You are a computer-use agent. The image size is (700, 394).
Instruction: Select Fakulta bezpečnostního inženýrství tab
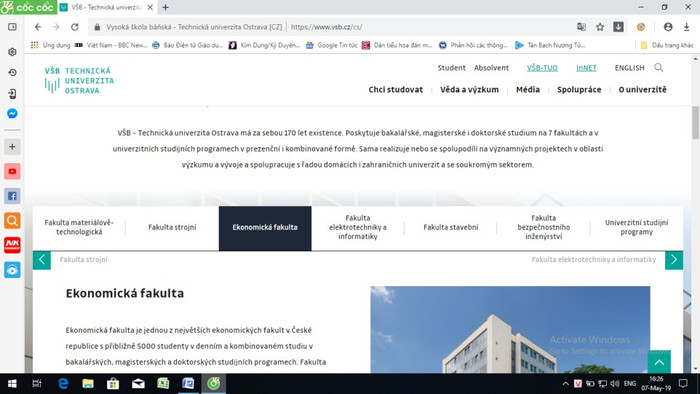[543, 228]
